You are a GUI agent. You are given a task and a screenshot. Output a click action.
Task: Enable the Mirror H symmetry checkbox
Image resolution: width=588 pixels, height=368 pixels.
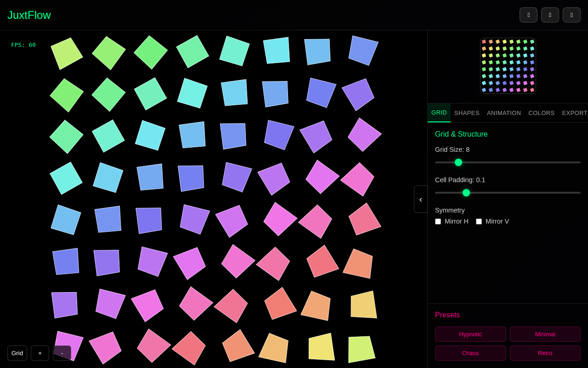[x=438, y=221]
